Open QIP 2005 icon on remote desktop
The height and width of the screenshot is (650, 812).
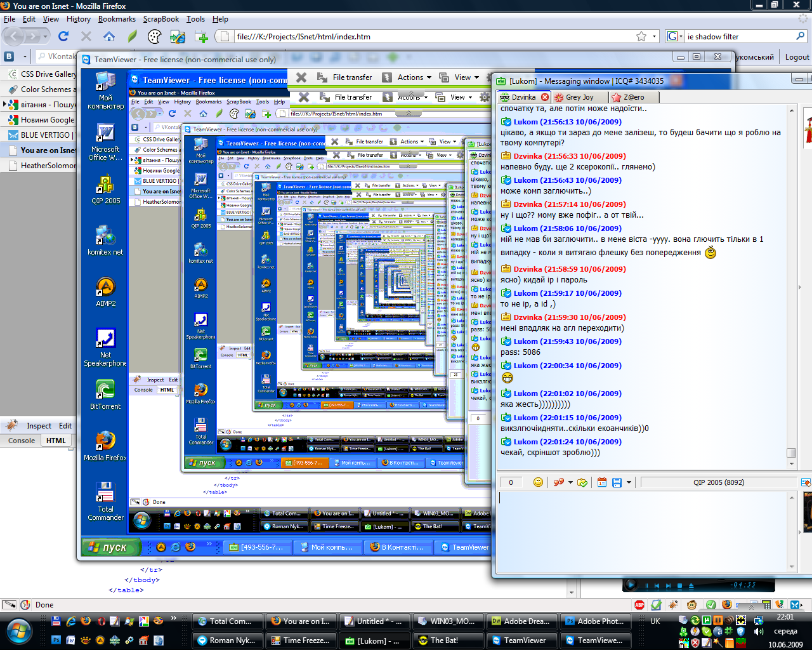pos(105,189)
